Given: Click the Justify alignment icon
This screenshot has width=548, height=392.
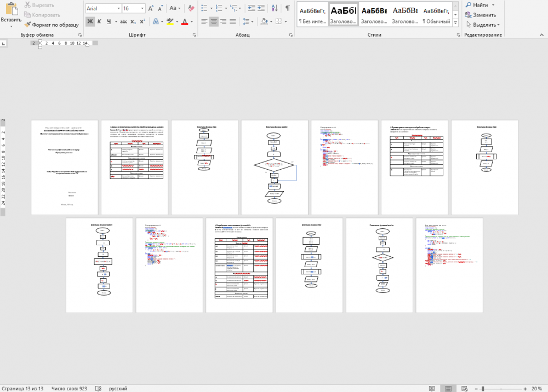Looking at the screenshot, I should click(232, 21).
